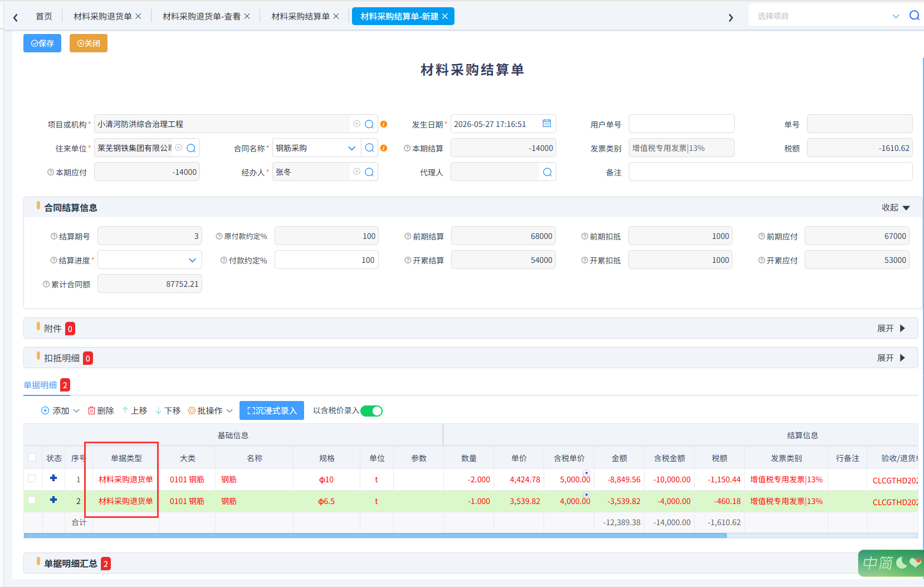Clear the 经办人 field value
The height and width of the screenshot is (587, 924).
click(356, 172)
